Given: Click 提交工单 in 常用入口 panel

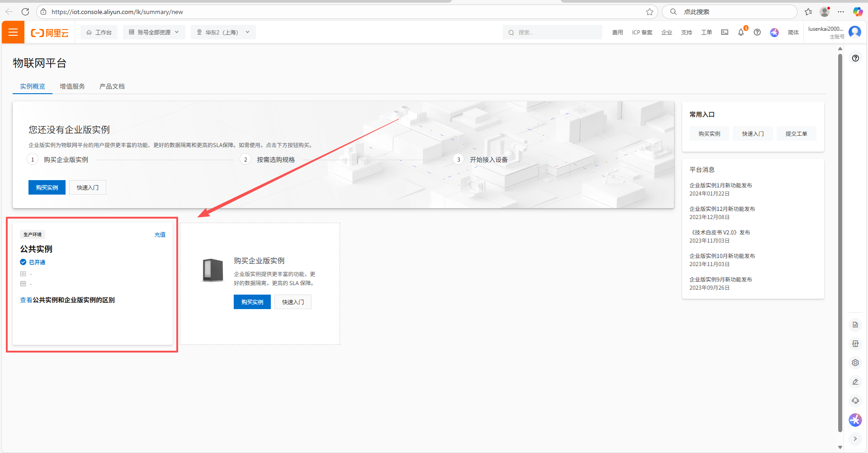Looking at the screenshot, I should point(796,134).
